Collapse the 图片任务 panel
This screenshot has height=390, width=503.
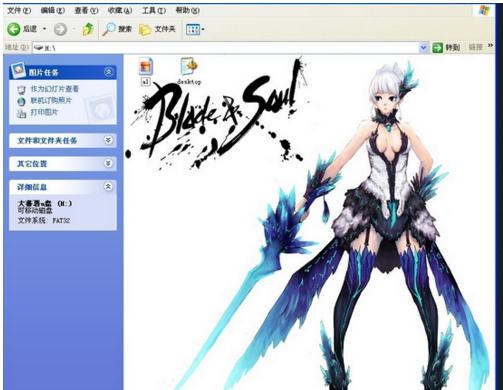point(108,72)
